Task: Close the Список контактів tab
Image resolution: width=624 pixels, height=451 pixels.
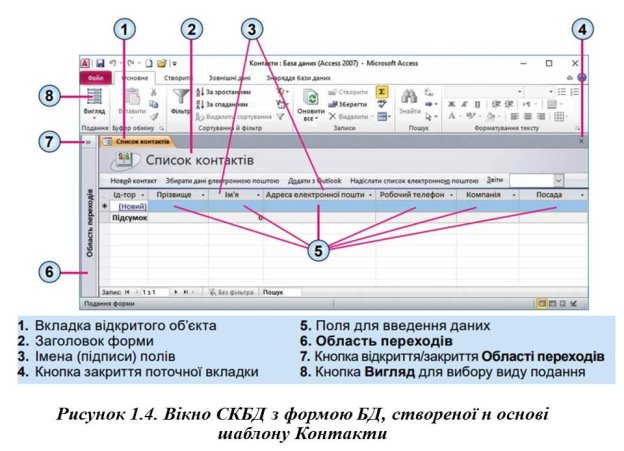Action: (x=581, y=143)
